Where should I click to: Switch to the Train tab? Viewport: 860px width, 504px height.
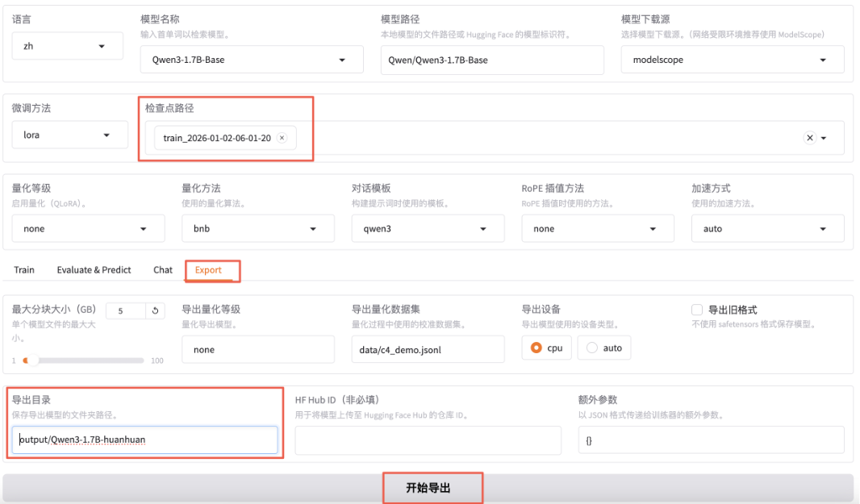24,270
